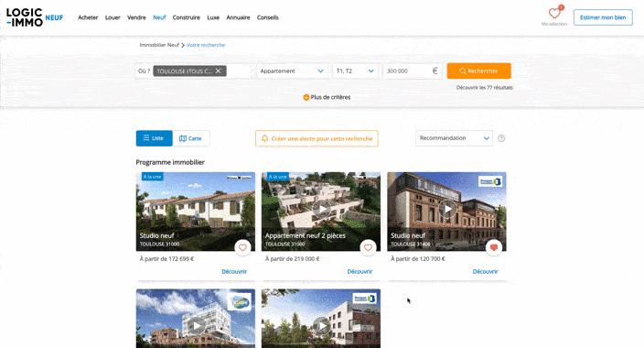Click the help question mark icon
Viewport: 644px width, 348px height.
tap(501, 138)
